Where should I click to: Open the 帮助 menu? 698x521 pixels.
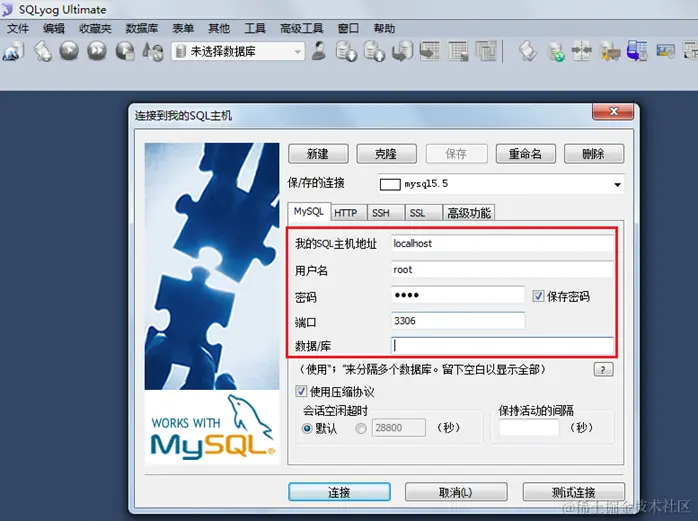pos(384,28)
